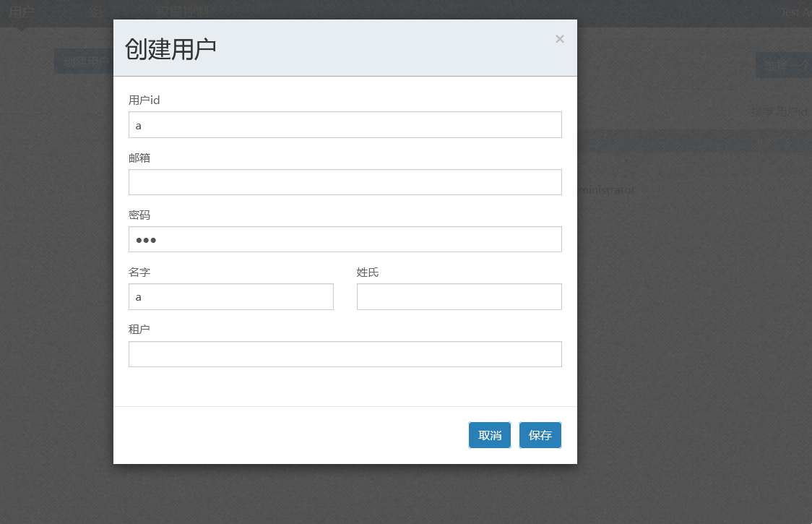Screen dimensions: 812x524
Task: Click the 姓氏 input field
Action: click(x=459, y=297)
